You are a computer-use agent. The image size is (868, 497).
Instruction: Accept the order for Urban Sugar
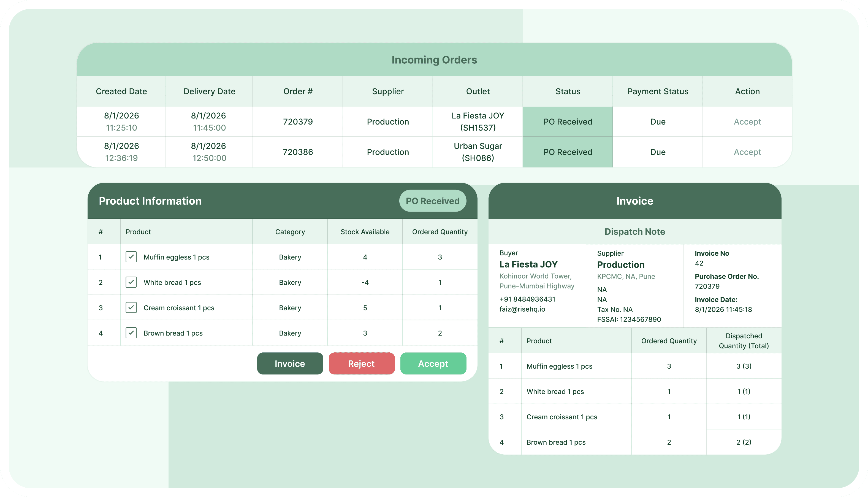click(x=747, y=152)
